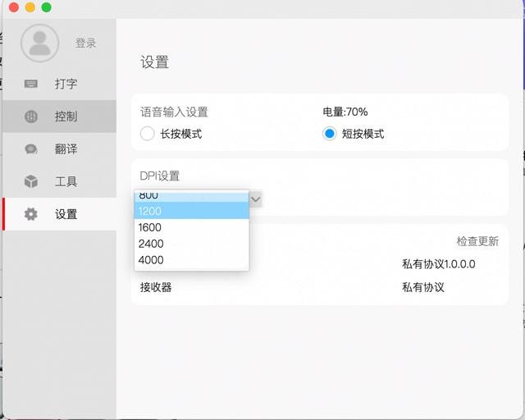Click the 接收器 row label
This screenshot has height=420, width=525.
[x=156, y=287]
